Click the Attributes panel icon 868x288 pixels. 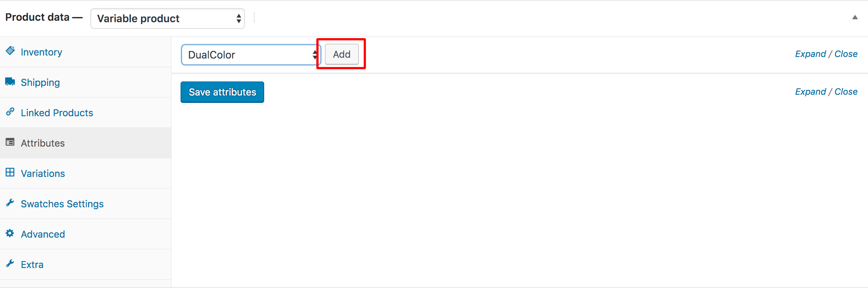[x=10, y=142]
